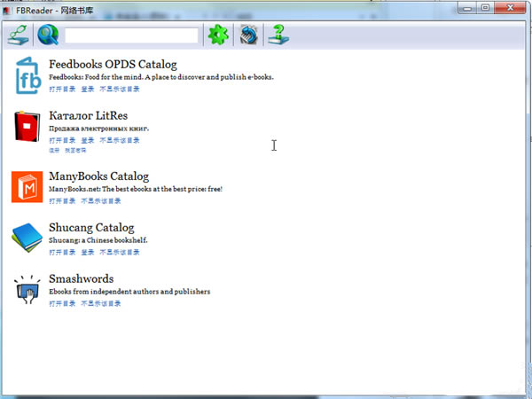Image resolution: width=532 pixels, height=399 pixels.
Task: Click the 登录 login link under Shucang
Action: pos(88,252)
